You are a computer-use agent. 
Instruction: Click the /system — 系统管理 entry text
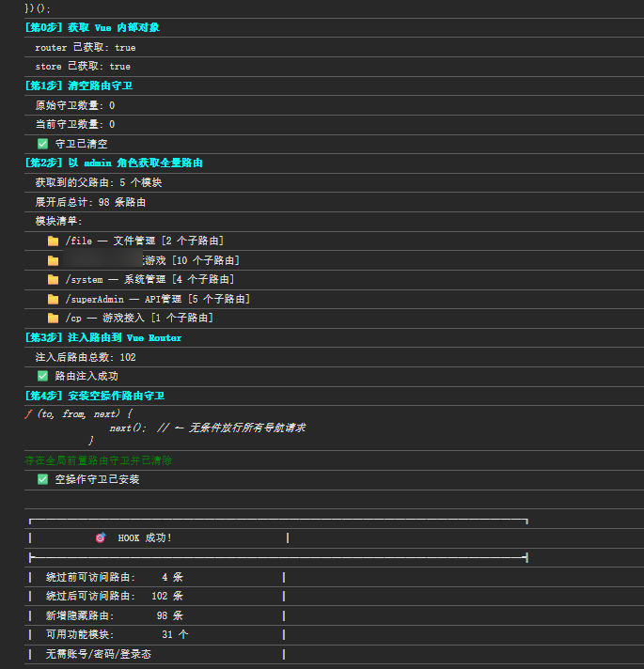pos(149,279)
